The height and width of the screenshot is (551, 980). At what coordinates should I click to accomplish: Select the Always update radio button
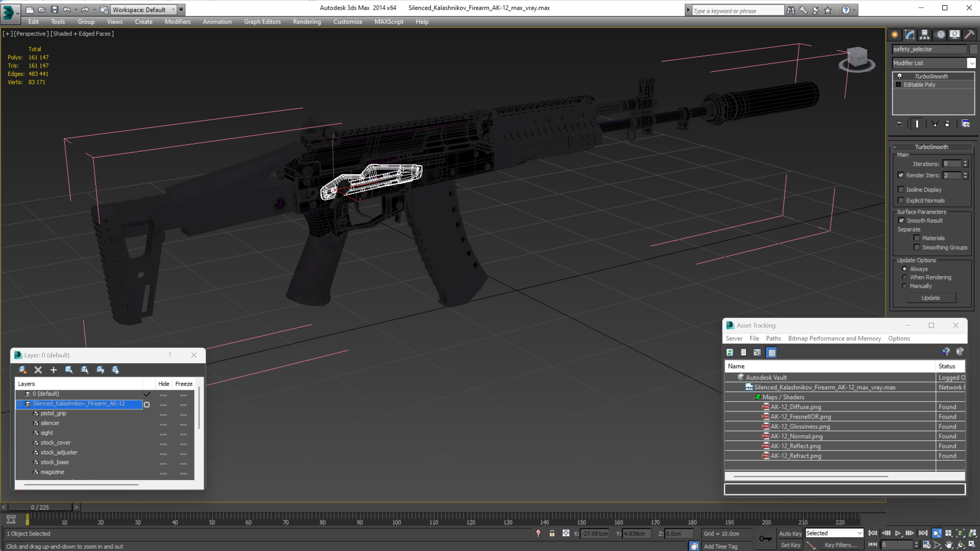[x=905, y=269]
